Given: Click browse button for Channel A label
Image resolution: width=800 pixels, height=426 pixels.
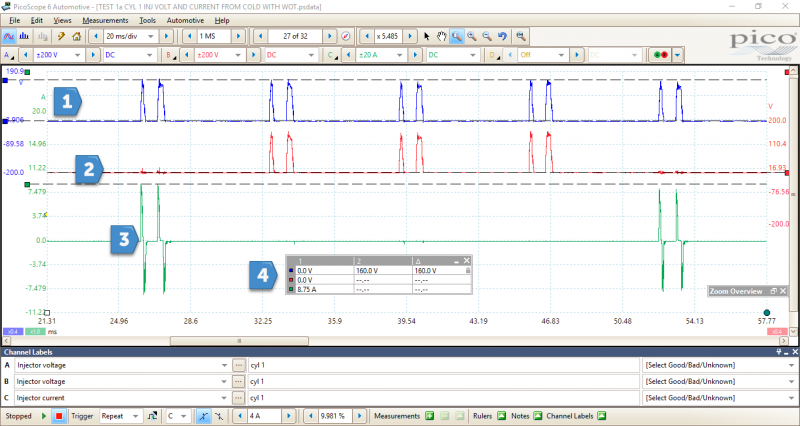Looking at the screenshot, I should [x=239, y=366].
